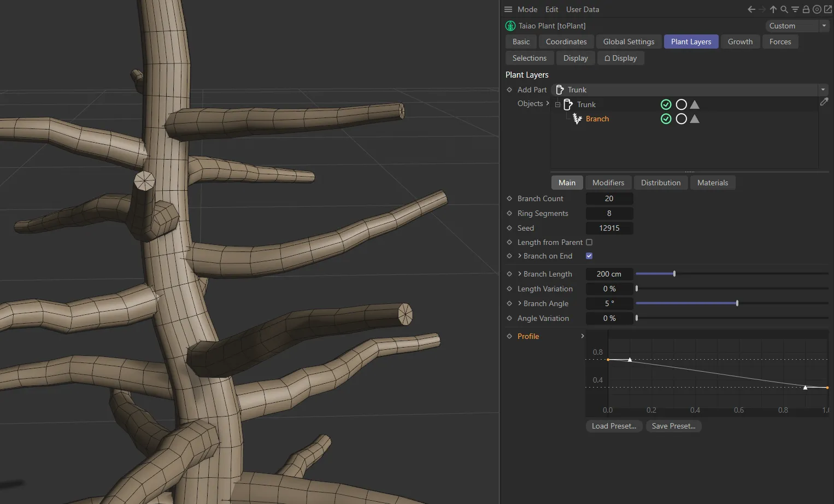The height and width of the screenshot is (504, 834).
Task: Click the back arrow in Attribute Manager
Action: click(x=751, y=9)
